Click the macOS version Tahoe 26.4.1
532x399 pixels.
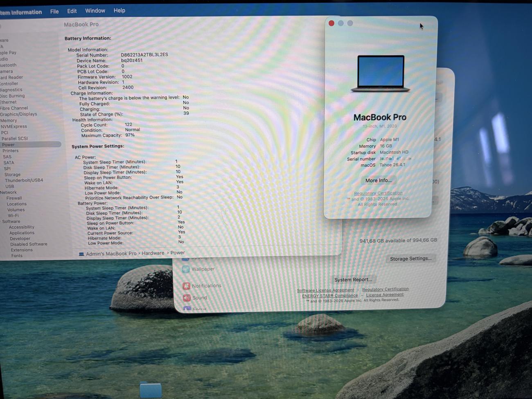click(x=392, y=165)
